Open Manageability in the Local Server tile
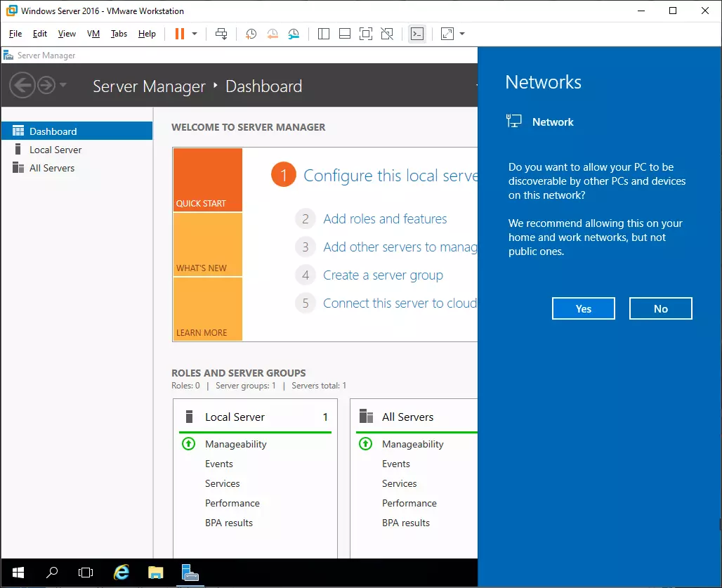Image resolution: width=722 pixels, height=588 pixels. click(x=236, y=445)
